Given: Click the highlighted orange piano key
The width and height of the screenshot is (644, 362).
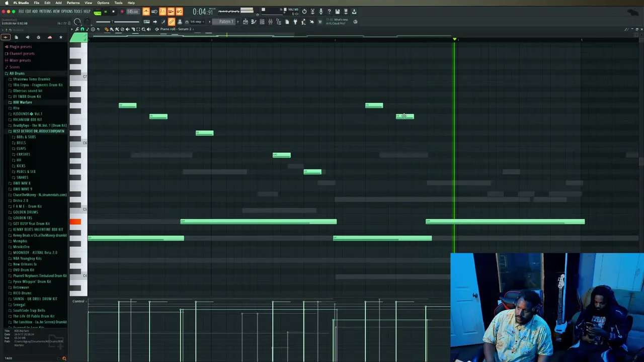Looking at the screenshot, I should 75,222.
